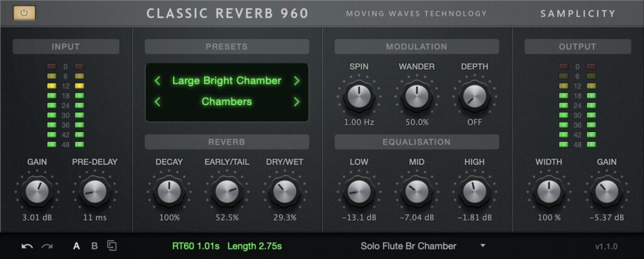Select next category after Chambers
Image resolution: width=644 pixels, height=259 pixels.
tap(297, 101)
